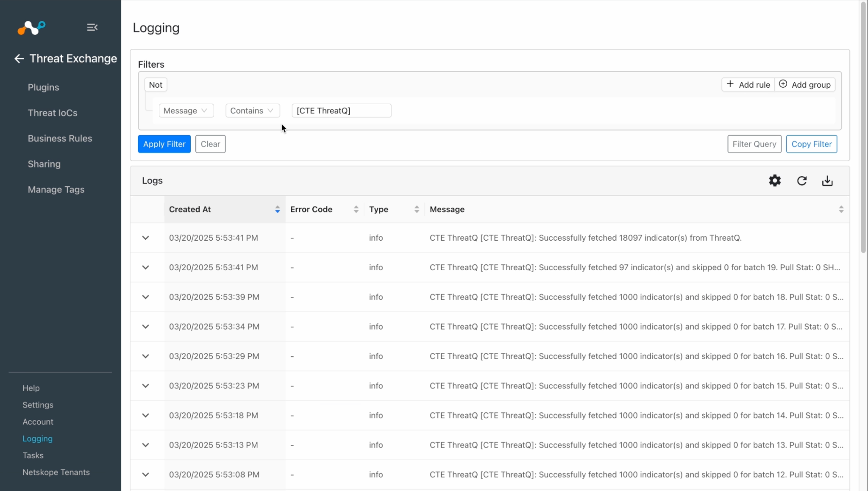Select timestamp 03/20/2025 5:53:39 PM
Image resolution: width=868 pixels, height=491 pixels.
(x=214, y=297)
